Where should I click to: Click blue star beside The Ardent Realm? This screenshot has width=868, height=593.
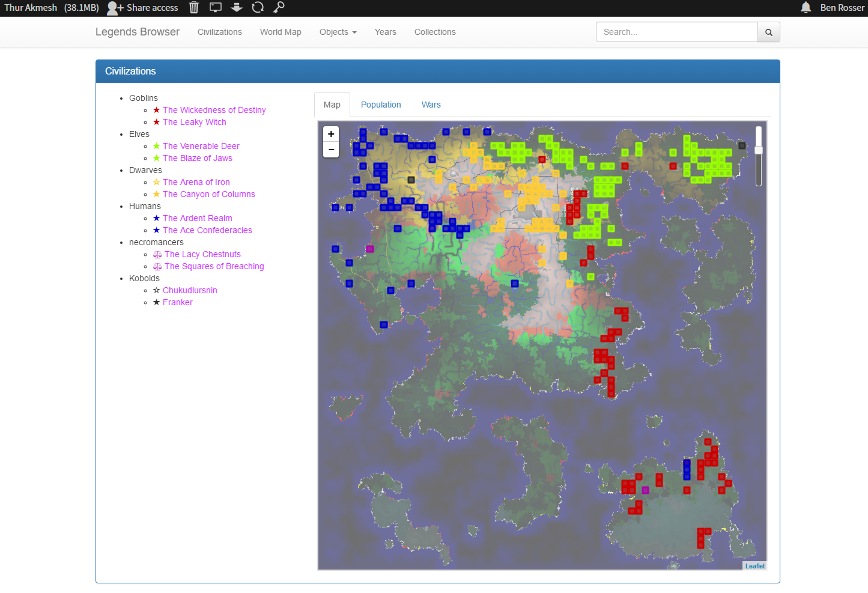[156, 218]
